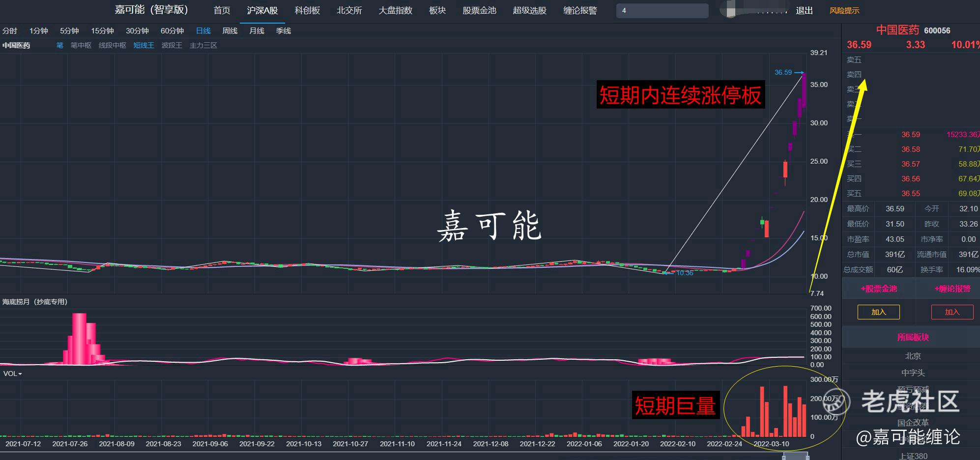Select the 季线 quarterly chart
The image size is (980, 460).
(x=284, y=31)
